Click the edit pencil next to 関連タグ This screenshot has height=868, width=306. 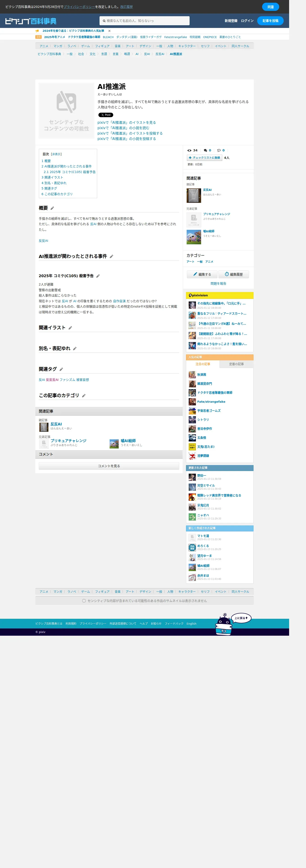click(61, 369)
